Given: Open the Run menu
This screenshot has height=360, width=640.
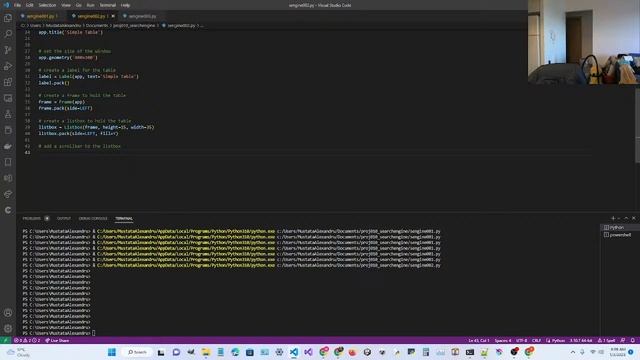Looking at the screenshot, I should [x=90, y=5].
